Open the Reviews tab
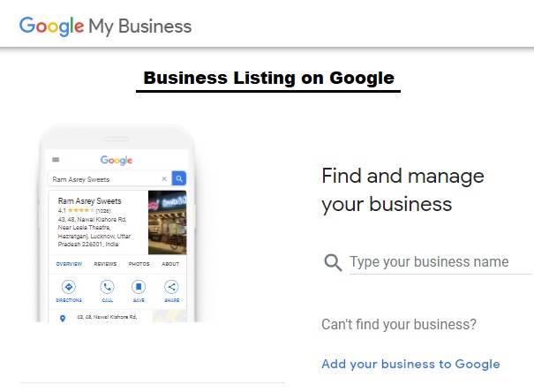 pos(106,264)
